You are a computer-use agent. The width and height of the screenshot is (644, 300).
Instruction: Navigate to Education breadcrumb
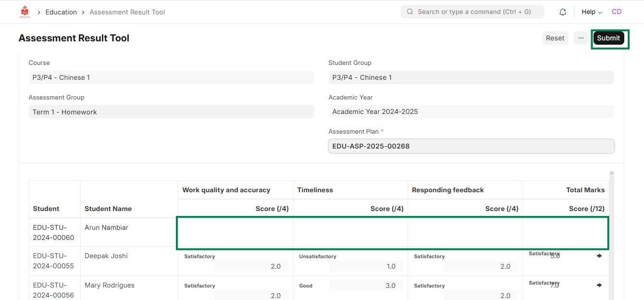[x=61, y=12]
